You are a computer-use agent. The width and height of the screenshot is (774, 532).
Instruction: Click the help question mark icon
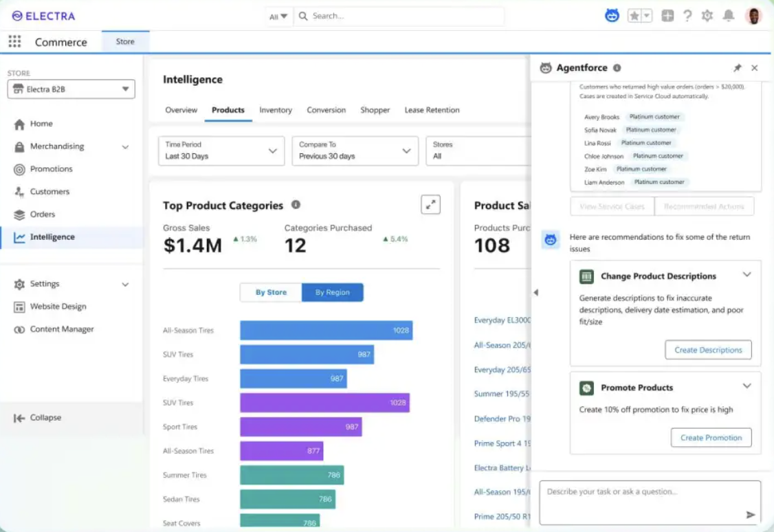(687, 16)
